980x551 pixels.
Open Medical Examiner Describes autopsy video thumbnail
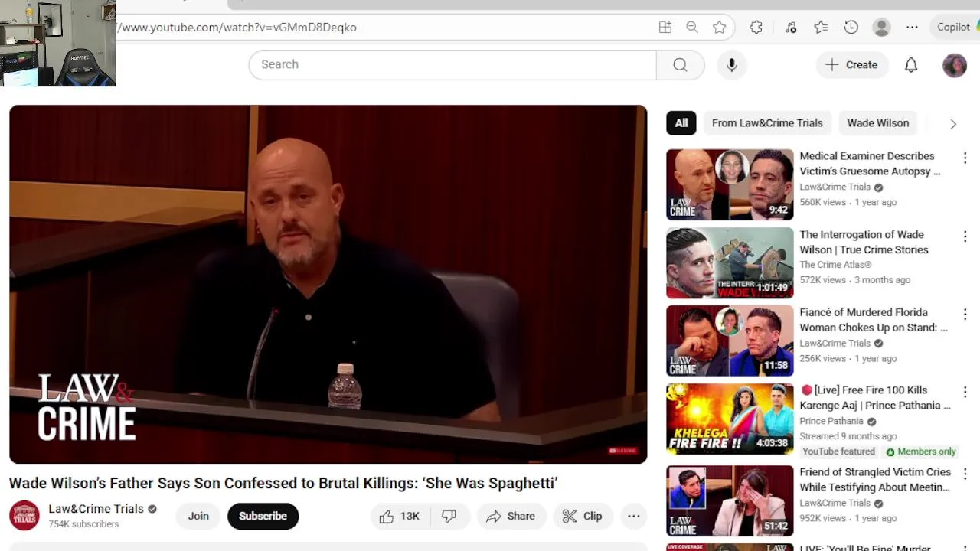pyautogui.click(x=730, y=184)
